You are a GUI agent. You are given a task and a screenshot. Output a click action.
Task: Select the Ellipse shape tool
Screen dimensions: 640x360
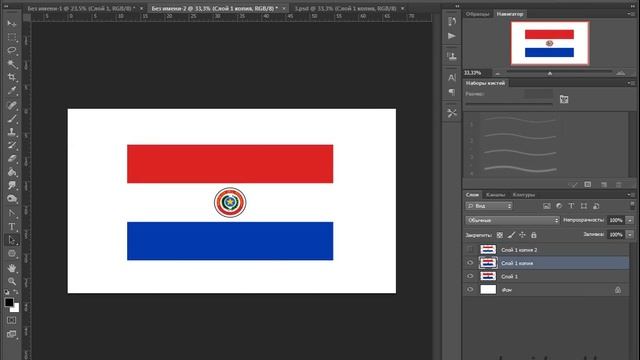12,253
